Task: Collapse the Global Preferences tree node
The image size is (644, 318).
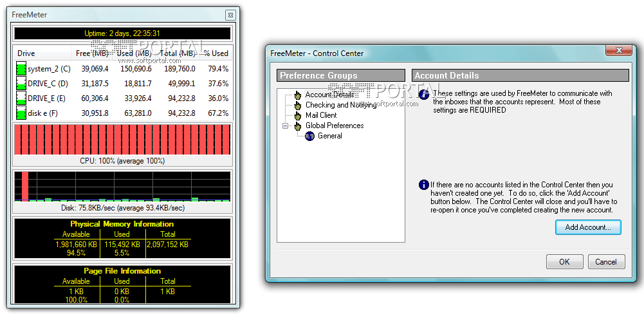Action: pos(286,126)
